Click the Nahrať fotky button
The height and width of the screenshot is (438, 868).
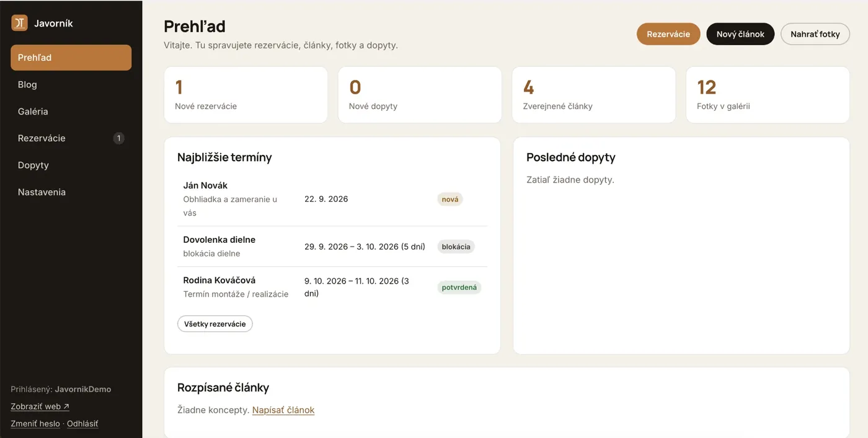tap(815, 34)
